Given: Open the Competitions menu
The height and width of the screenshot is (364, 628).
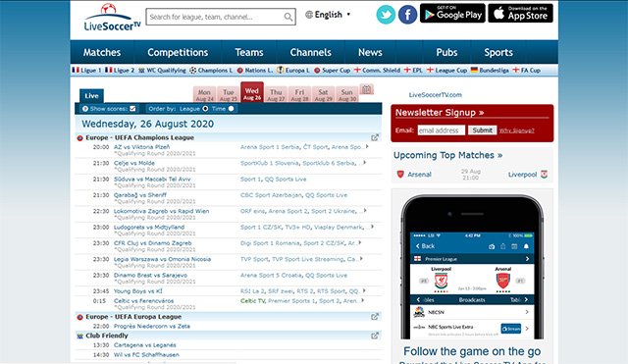Looking at the screenshot, I should point(178,52).
